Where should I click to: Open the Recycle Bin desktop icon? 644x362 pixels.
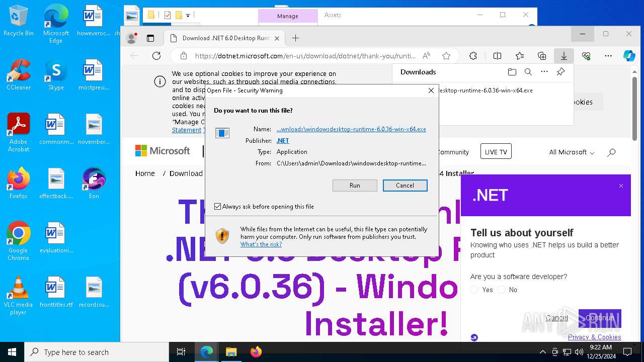(x=19, y=21)
